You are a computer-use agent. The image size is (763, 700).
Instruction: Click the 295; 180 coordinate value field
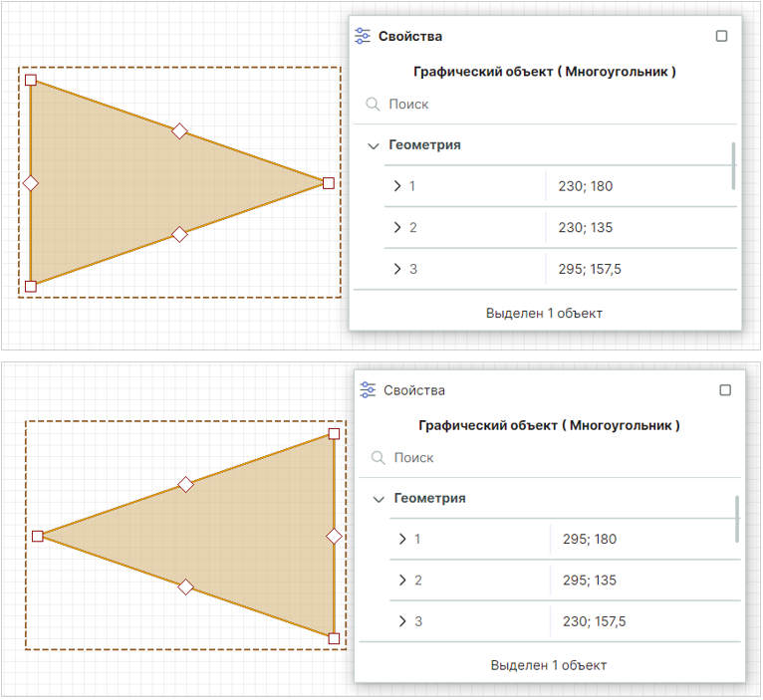point(642,540)
